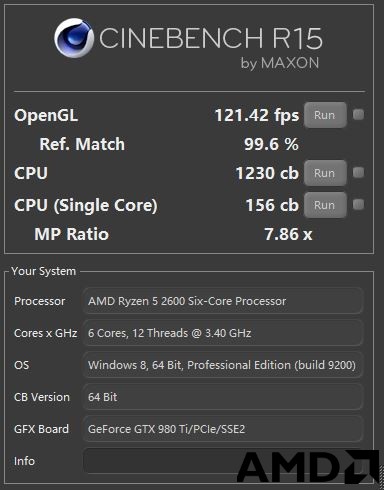This screenshot has height=490, width=384.
Task: Click the CB Version 64 Bit field
Action: point(223,397)
